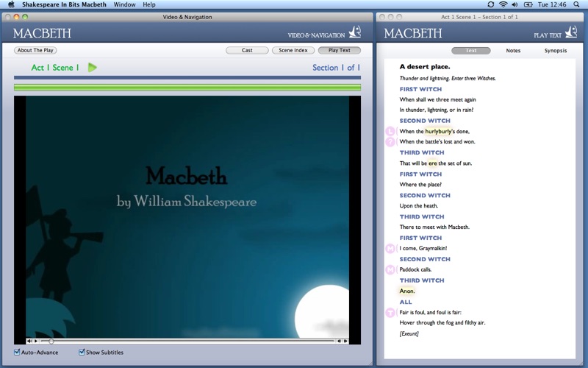Open About The Play
588x368 pixels.
pyautogui.click(x=35, y=50)
